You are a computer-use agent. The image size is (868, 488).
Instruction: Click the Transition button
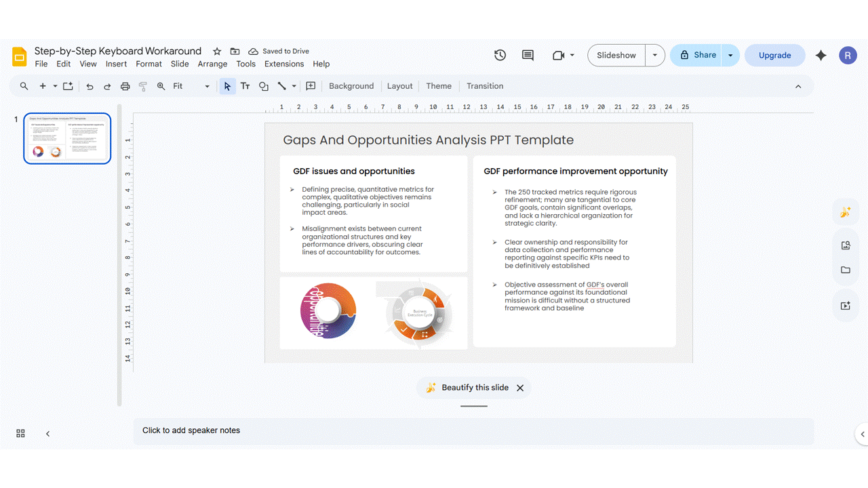click(x=485, y=86)
